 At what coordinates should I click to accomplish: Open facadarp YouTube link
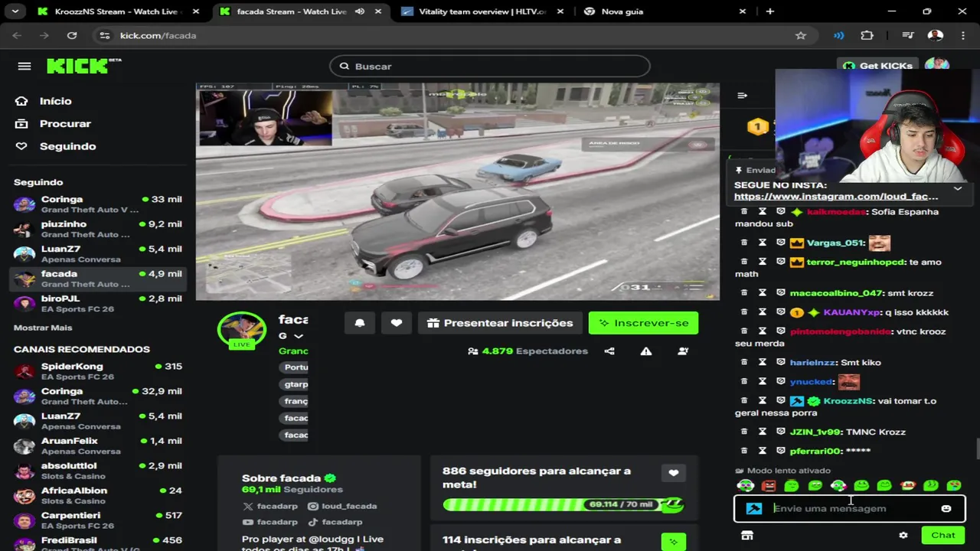269,522
